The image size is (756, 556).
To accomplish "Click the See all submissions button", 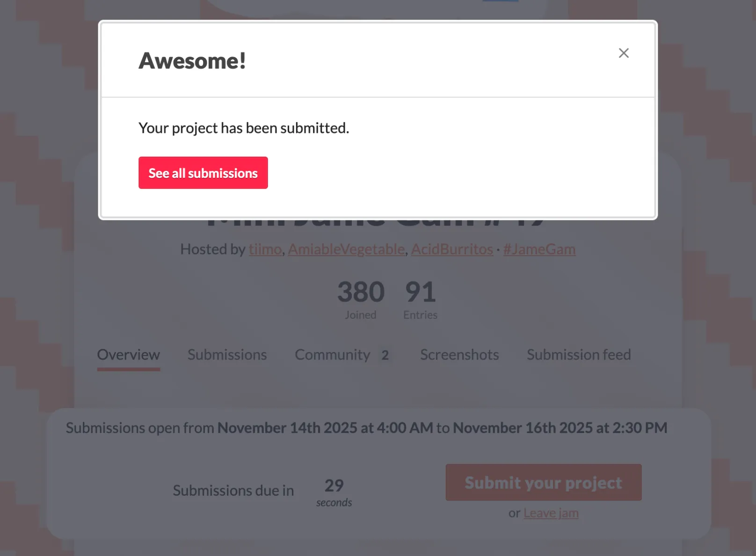I will (x=203, y=173).
